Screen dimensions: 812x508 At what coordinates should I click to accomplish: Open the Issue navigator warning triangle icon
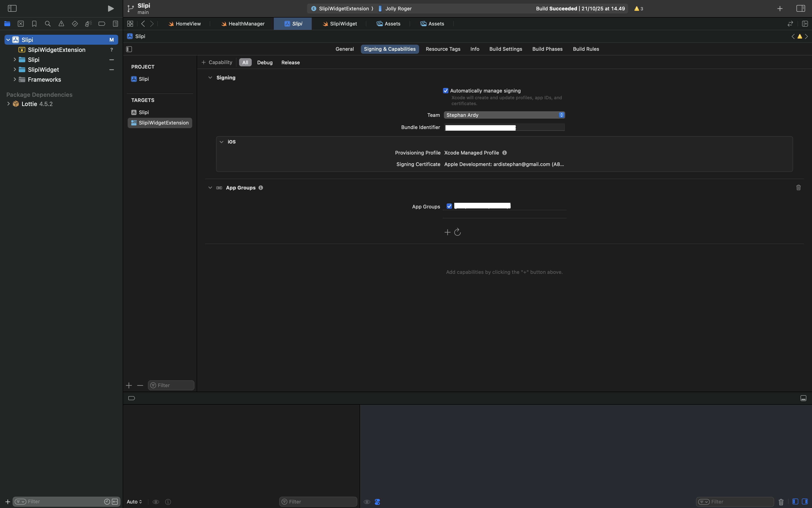61,23
